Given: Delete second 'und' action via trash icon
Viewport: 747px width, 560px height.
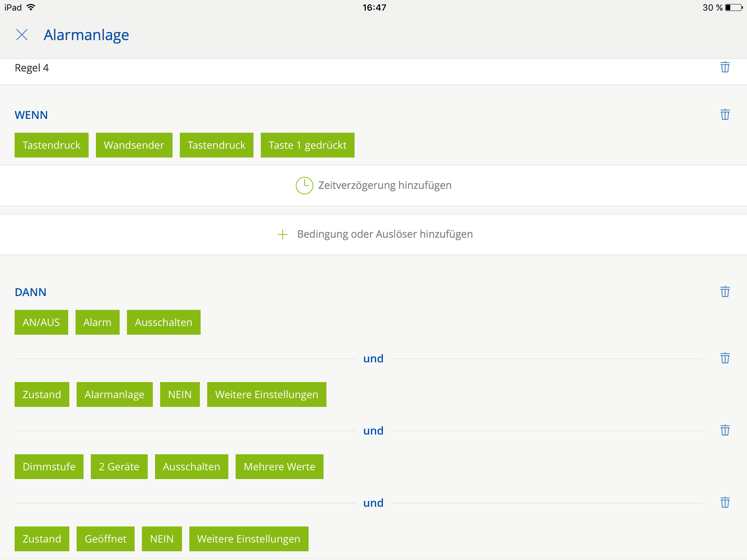Looking at the screenshot, I should coord(725,431).
